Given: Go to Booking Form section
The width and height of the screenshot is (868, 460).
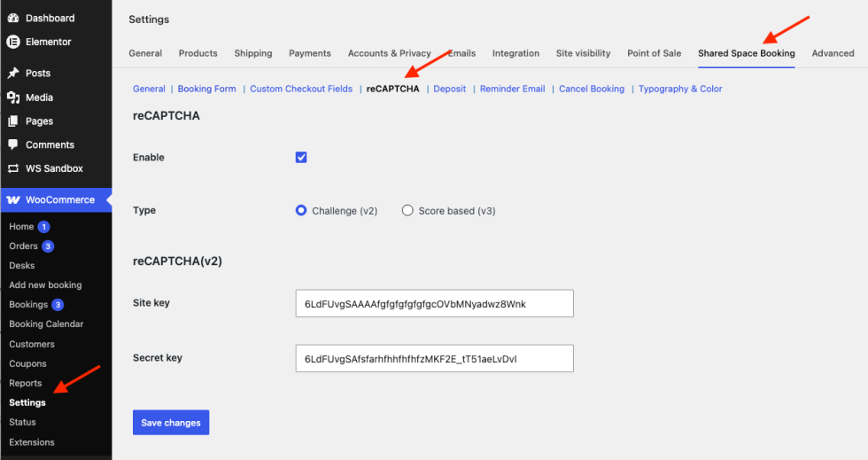Looking at the screenshot, I should [207, 89].
